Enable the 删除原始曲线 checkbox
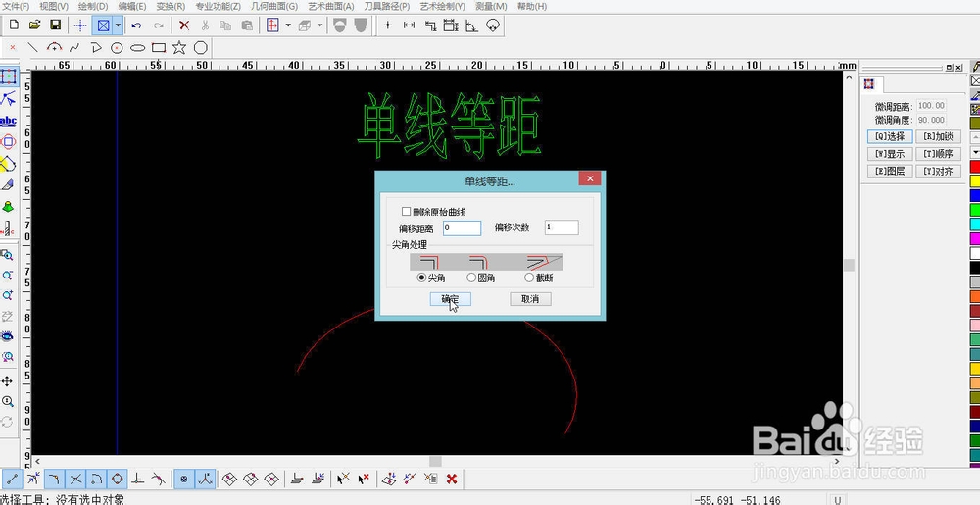The width and height of the screenshot is (980, 505). 407,212
